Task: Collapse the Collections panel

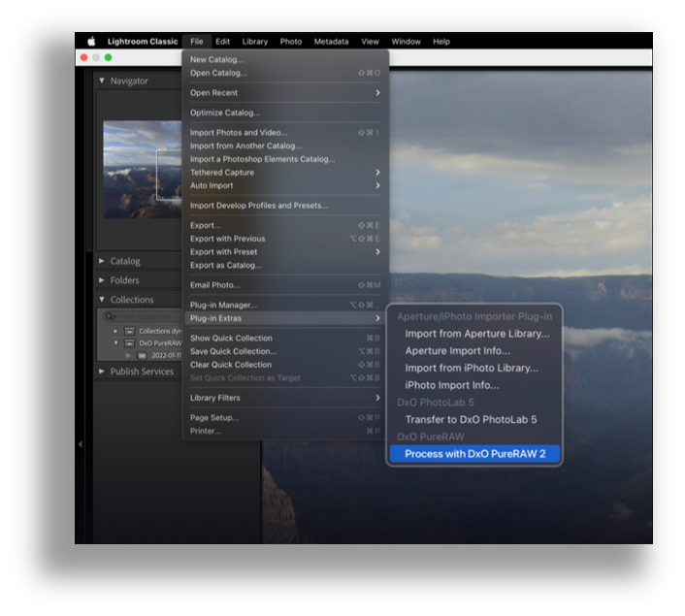Action: pyautogui.click(x=102, y=299)
